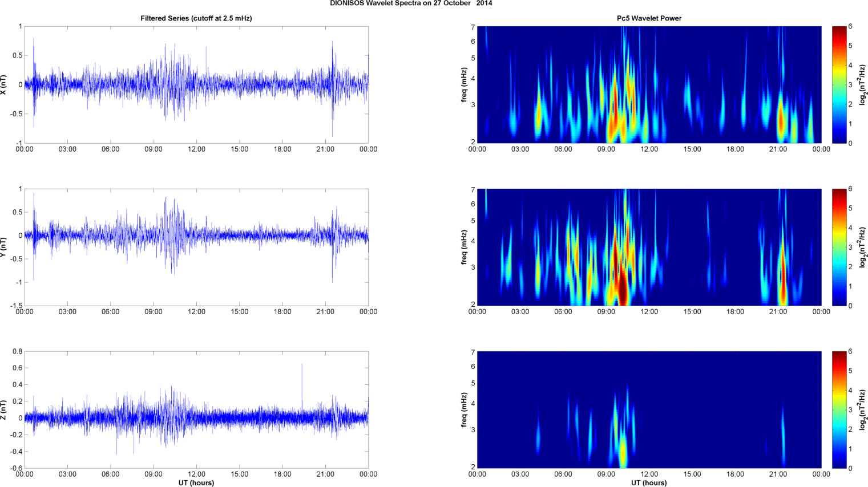This screenshot has width=868, height=487.
Task: Click the "09:00" tick under the Y time series
Action: click(154, 312)
